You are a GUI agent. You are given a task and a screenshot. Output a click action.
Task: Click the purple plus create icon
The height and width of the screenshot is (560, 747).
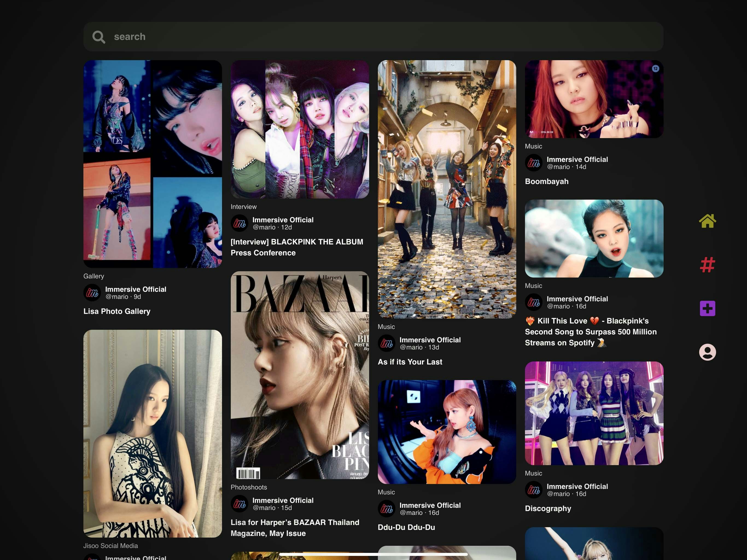click(707, 308)
